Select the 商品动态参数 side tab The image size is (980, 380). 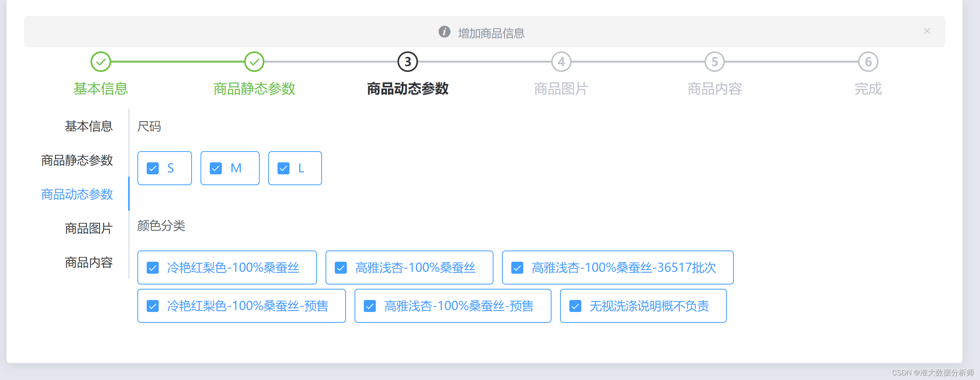pyautogui.click(x=77, y=194)
